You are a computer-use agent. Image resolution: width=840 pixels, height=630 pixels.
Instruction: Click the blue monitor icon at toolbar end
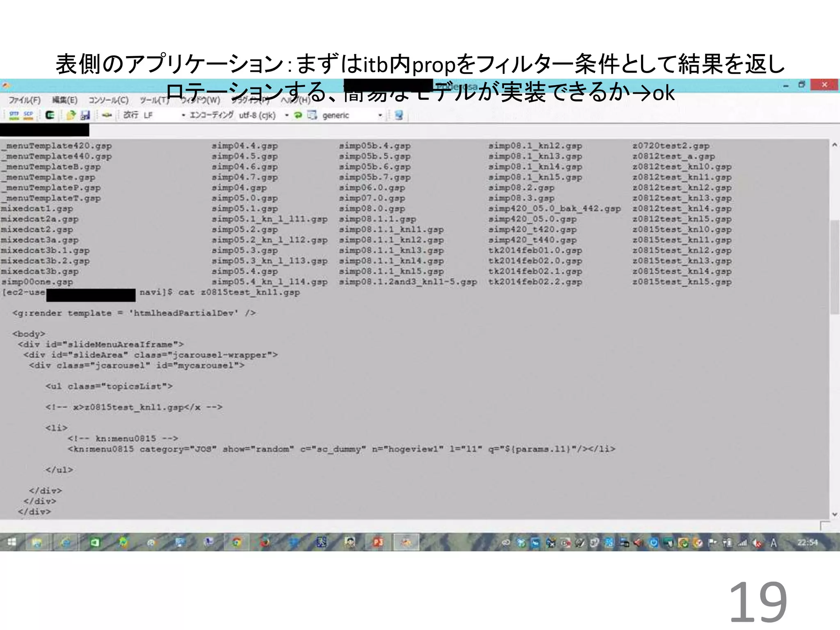pos(399,115)
